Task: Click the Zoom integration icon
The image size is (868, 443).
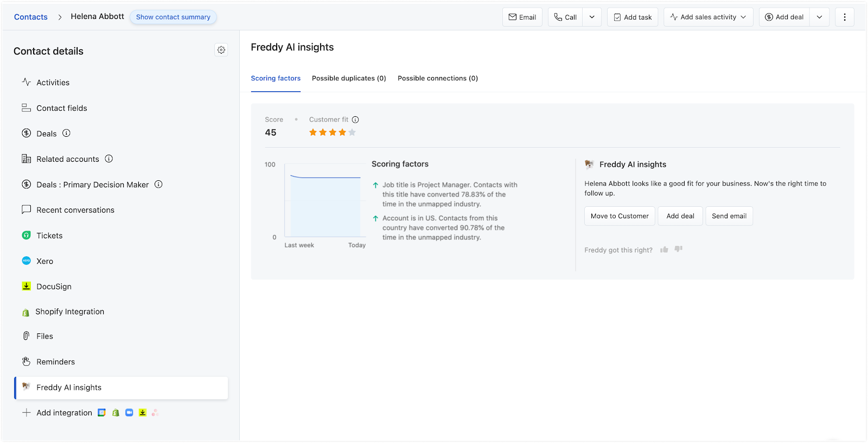Action: 129,413
